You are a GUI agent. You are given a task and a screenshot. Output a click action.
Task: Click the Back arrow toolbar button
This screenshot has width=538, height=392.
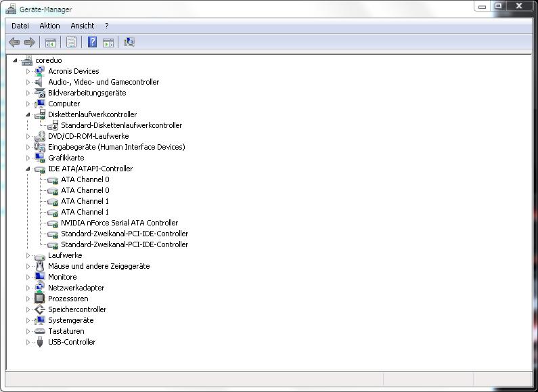(x=14, y=42)
